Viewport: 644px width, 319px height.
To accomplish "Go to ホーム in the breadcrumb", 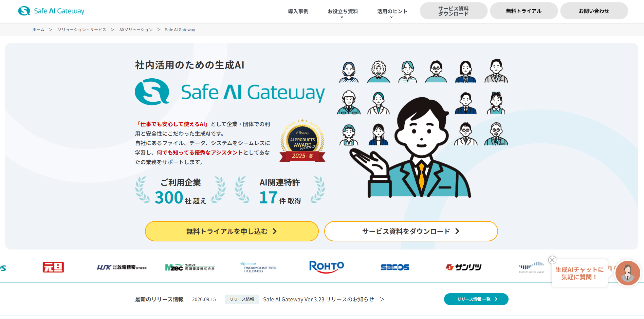I will 38,30.
